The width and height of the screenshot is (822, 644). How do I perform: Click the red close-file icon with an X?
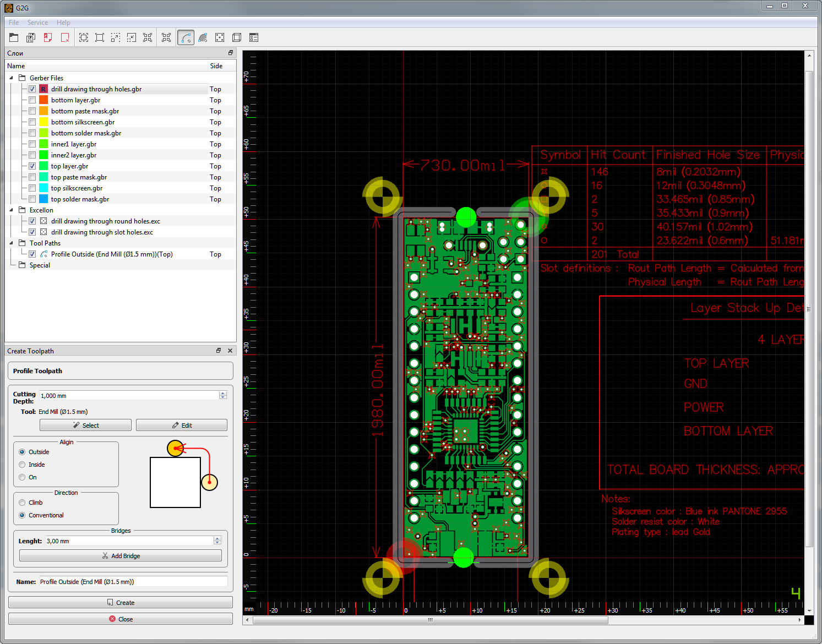tap(65, 37)
